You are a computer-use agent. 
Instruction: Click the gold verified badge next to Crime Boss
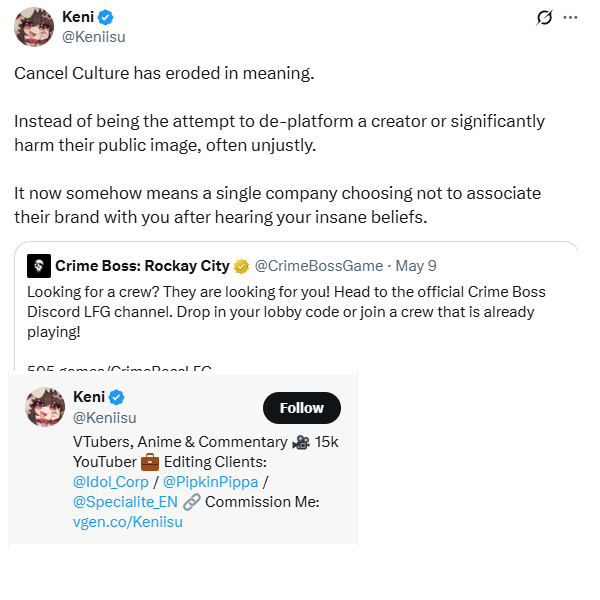click(241, 266)
